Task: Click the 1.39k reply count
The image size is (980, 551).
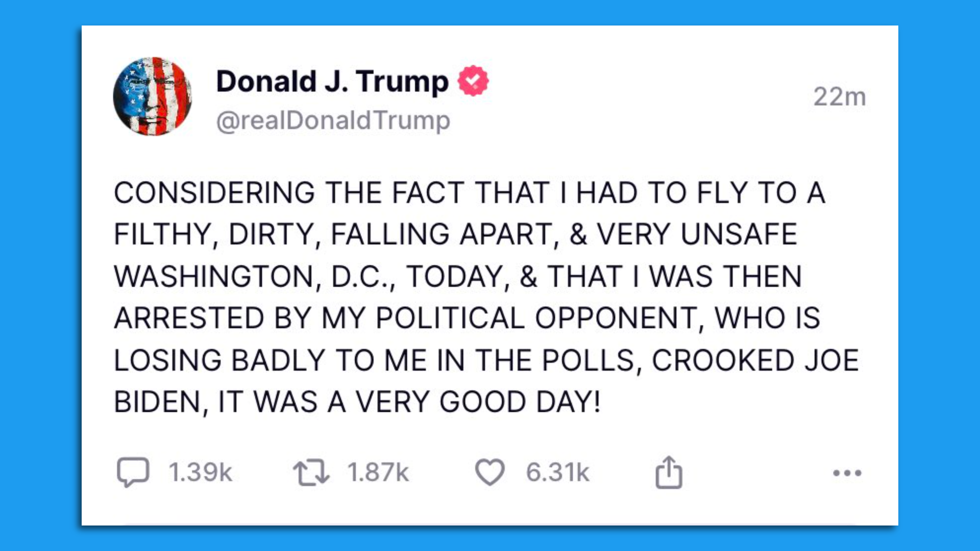Action: click(201, 472)
